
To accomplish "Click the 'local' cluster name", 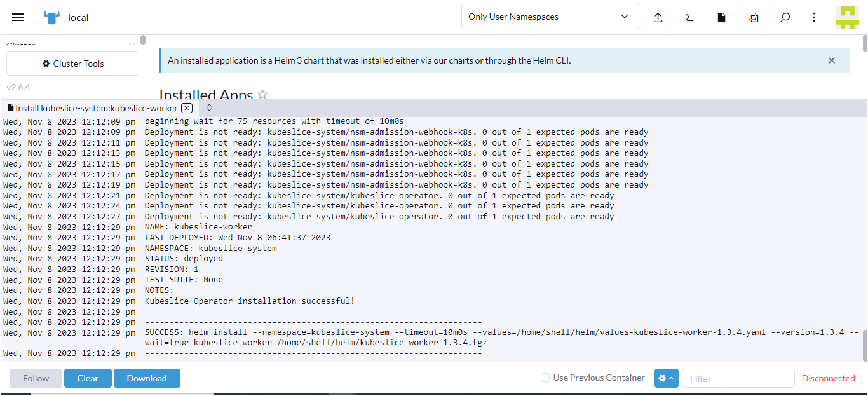I will click(x=78, y=17).
